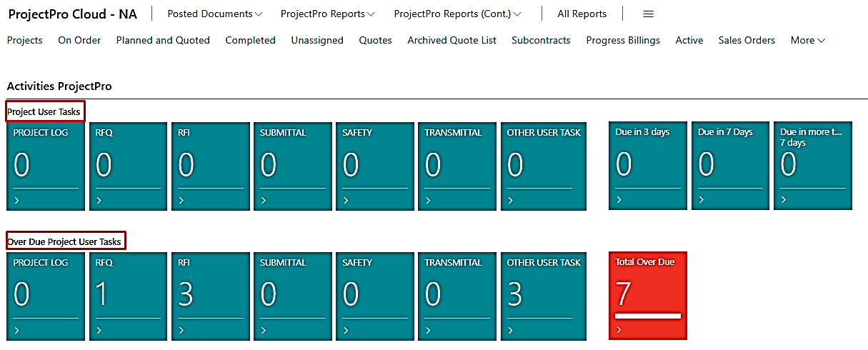Open overdue TRANSMITTAL tile
The image size is (868, 350).
click(457, 296)
